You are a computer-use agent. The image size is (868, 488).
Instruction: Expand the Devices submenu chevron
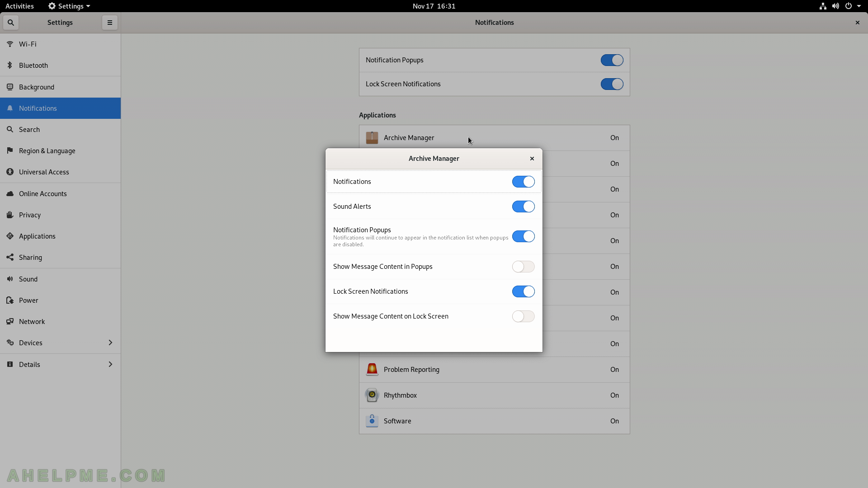tap(110, 343)
